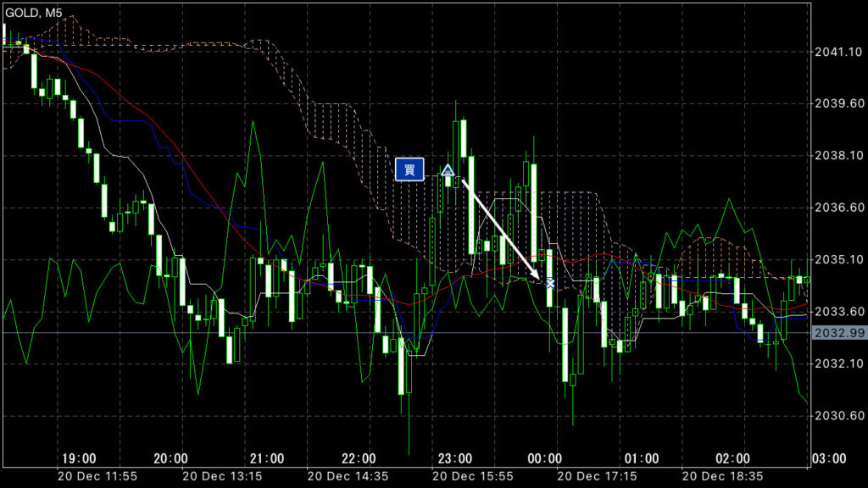Click the 2035.10 price axis label
This screenshot has width=868, height=488.
(833, 260)
